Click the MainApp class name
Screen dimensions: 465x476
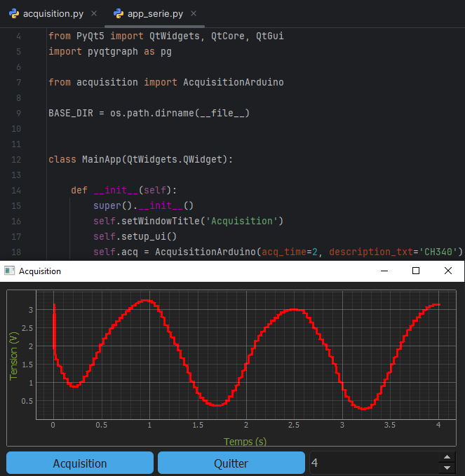(102, 159)
